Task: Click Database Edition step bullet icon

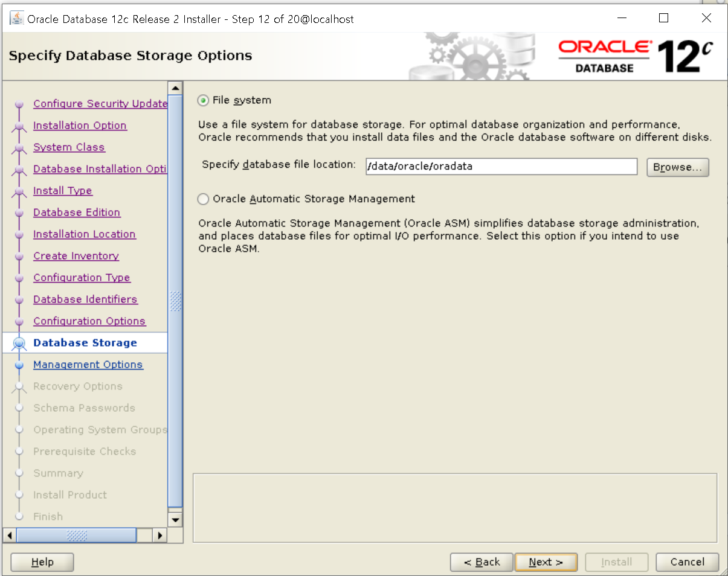Action: 19,213
